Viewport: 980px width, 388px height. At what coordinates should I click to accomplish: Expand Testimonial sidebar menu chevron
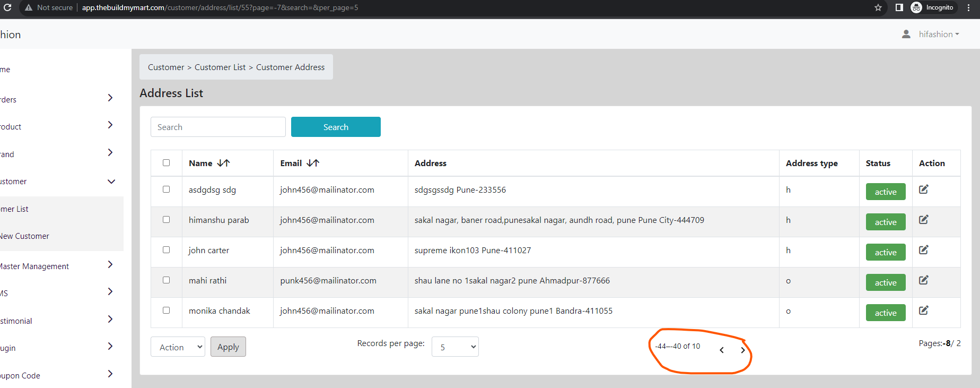[110, 319]
